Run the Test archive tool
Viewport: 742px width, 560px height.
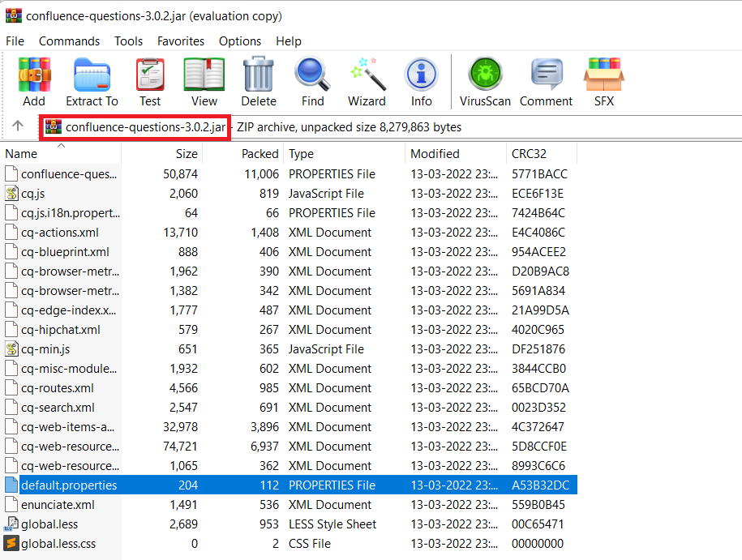[150, 75]
